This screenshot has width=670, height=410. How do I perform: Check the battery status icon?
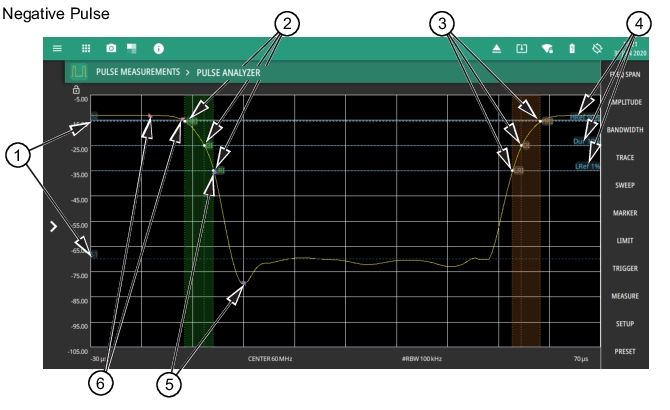572,49
